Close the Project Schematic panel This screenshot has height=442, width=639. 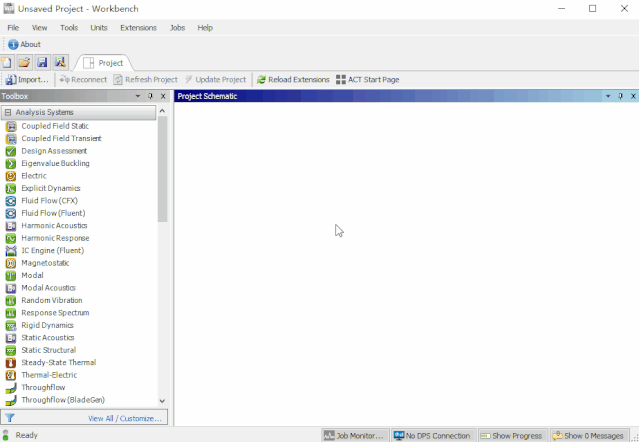(x=633, y=96)
